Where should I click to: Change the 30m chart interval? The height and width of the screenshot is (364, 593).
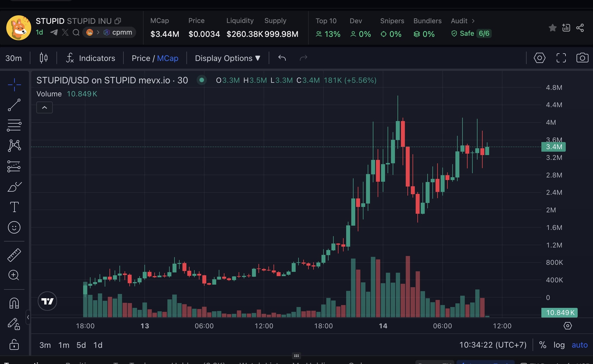click(14, 58)
